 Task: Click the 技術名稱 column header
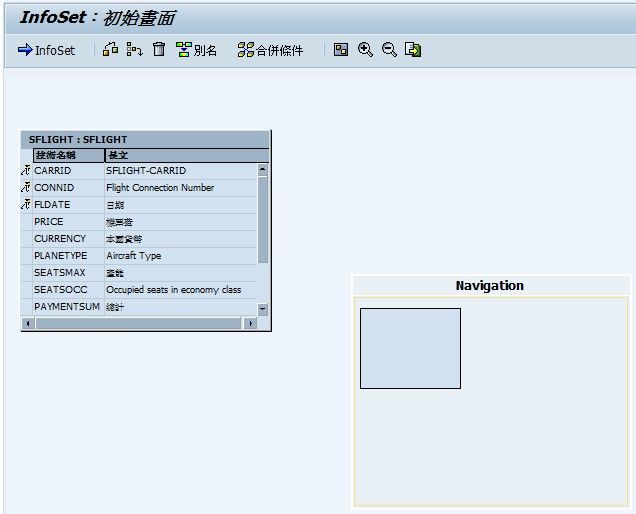tap(69, 155)
